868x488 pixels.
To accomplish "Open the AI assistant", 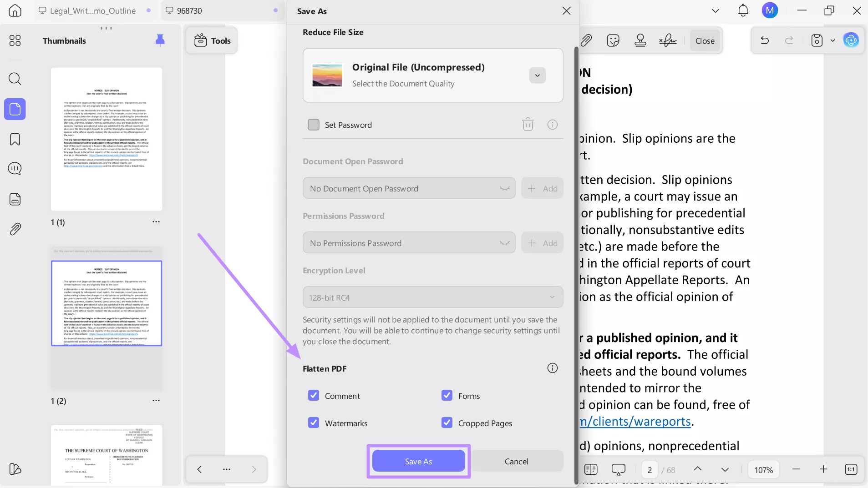I will (851, 40).
